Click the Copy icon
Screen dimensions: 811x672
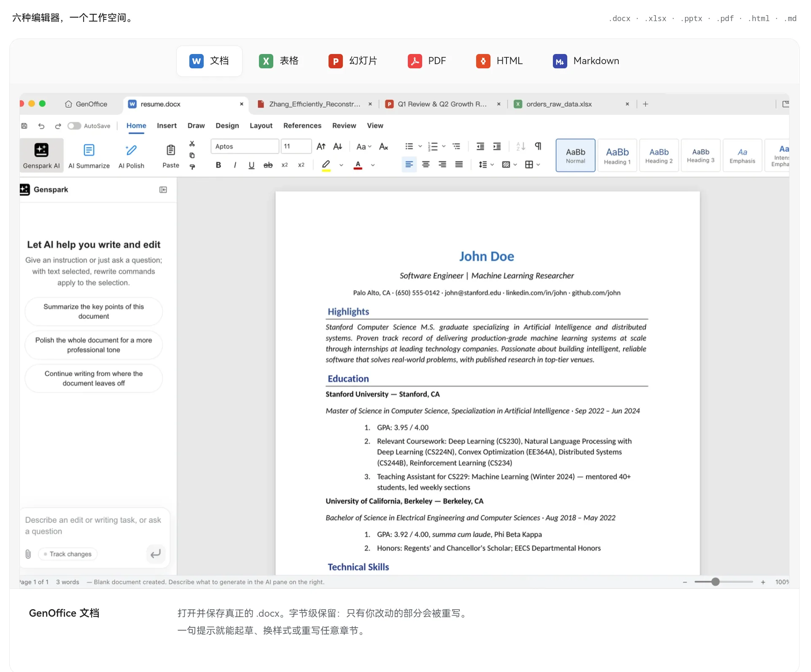(x=192, y=155)
